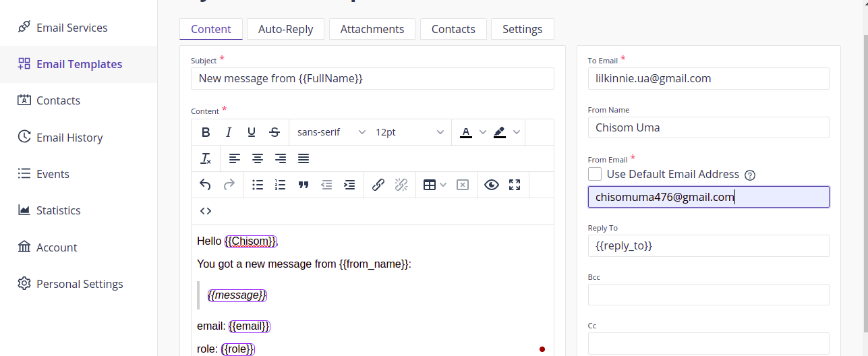Redo the last edit

pos(229,185)
